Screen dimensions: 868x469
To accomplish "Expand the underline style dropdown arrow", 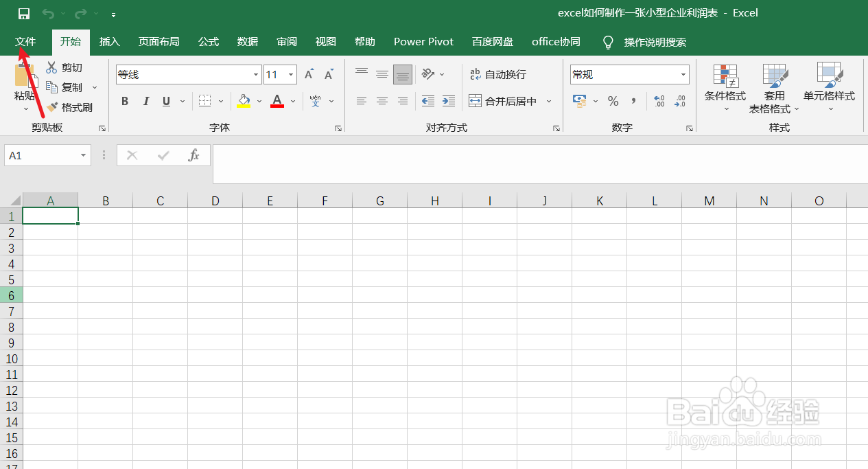I will click(x=183, y=102).
